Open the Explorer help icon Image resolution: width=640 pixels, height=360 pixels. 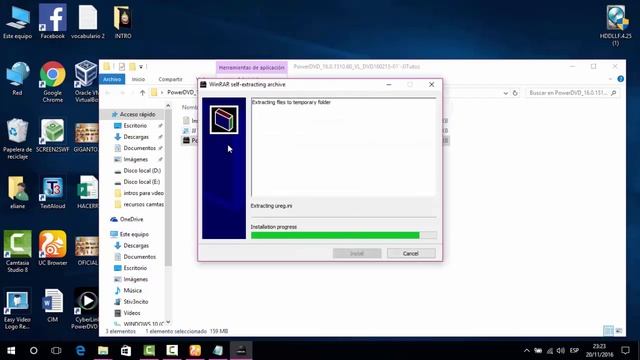[620, 79]
